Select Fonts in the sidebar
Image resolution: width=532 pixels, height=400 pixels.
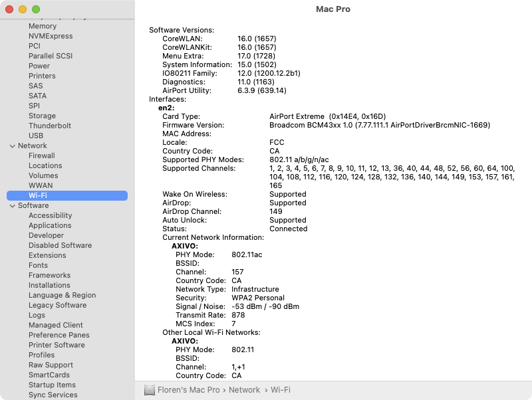pyautogui.click(x=38, y=265)
